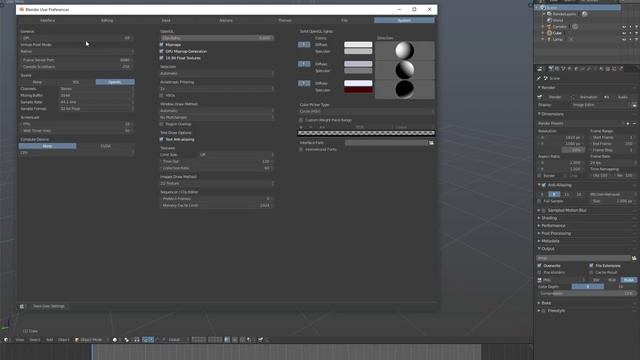Expand the Shading panel
The width and height of the screenshot is (640, 360).
point(549,218)
